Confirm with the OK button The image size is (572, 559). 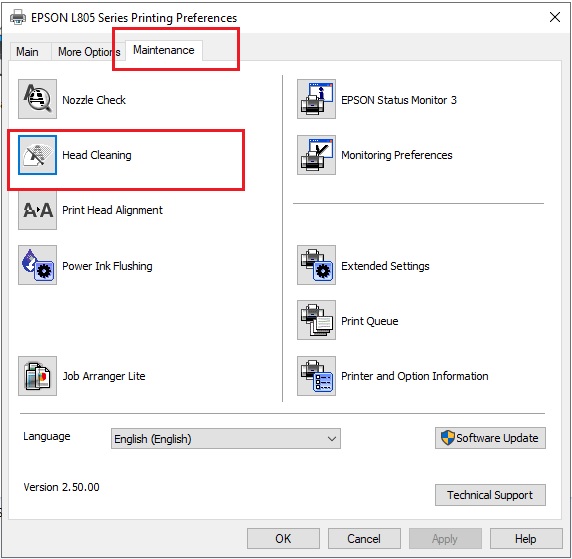coord(283,539)
